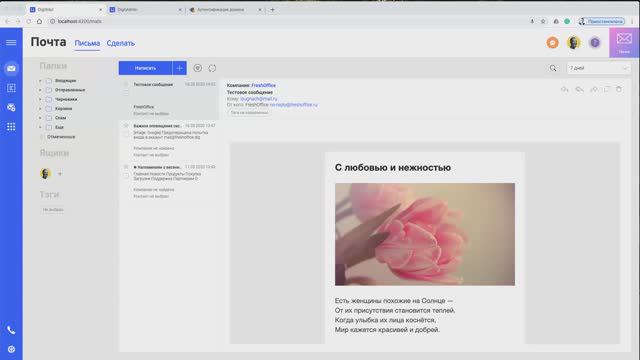This screenshot has width=640, height=360.
Task: Open the user avatar profile in header
Action: point(573,42)
